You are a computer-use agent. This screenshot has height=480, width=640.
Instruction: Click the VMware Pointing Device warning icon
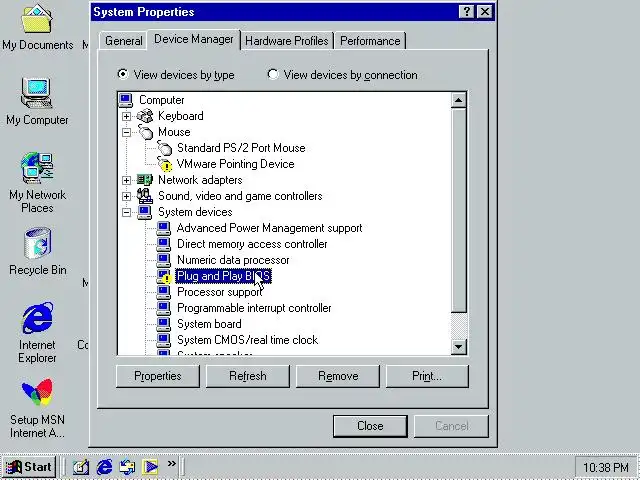(164, 164)
